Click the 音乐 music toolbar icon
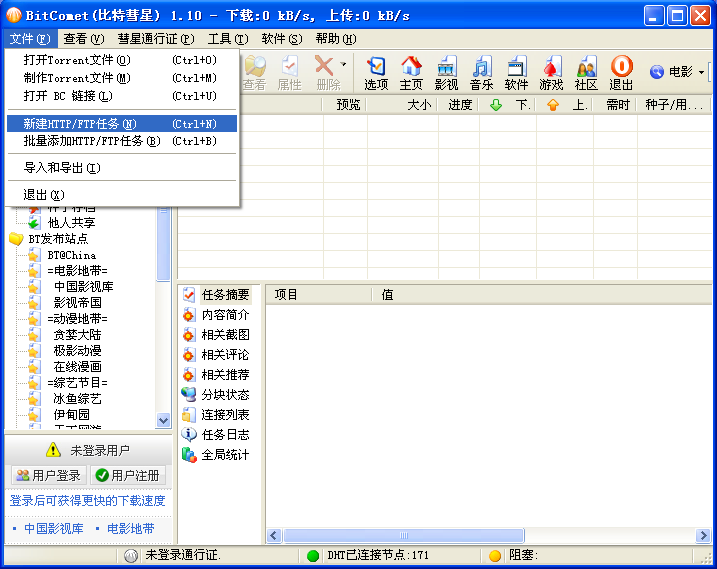 point(481,73)
